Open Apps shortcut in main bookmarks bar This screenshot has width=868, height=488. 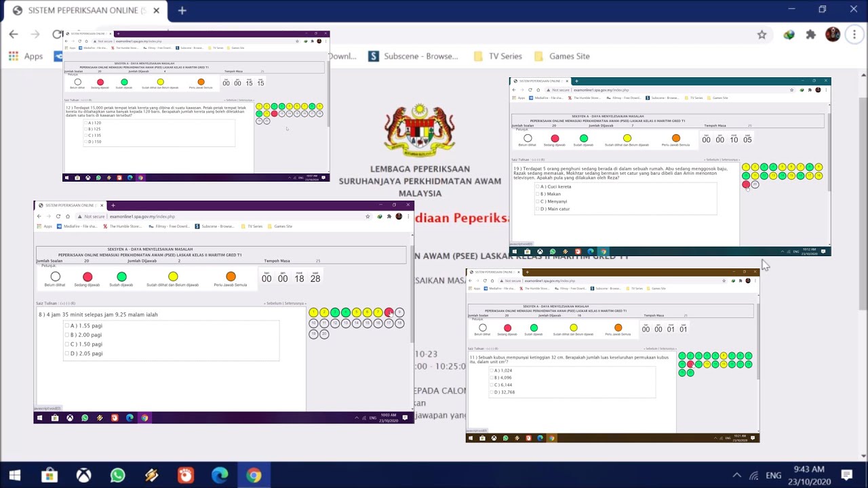coord(25,56)
